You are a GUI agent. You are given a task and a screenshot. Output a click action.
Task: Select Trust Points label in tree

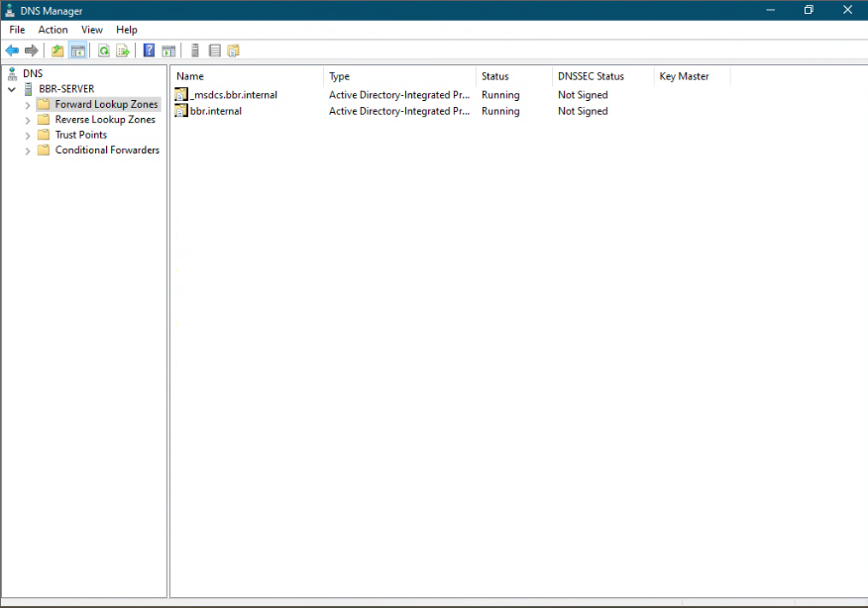(81, 135)
